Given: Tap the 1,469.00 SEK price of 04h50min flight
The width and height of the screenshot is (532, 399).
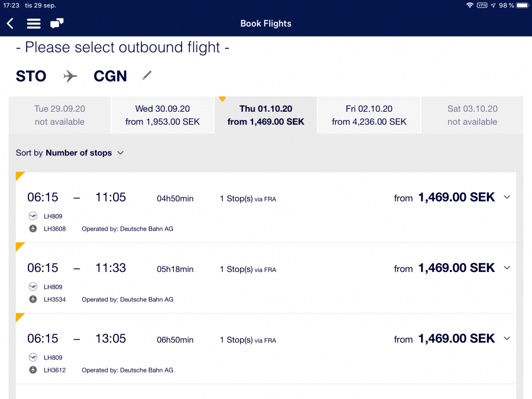Looking at the screenshot, I should point(456,197).
